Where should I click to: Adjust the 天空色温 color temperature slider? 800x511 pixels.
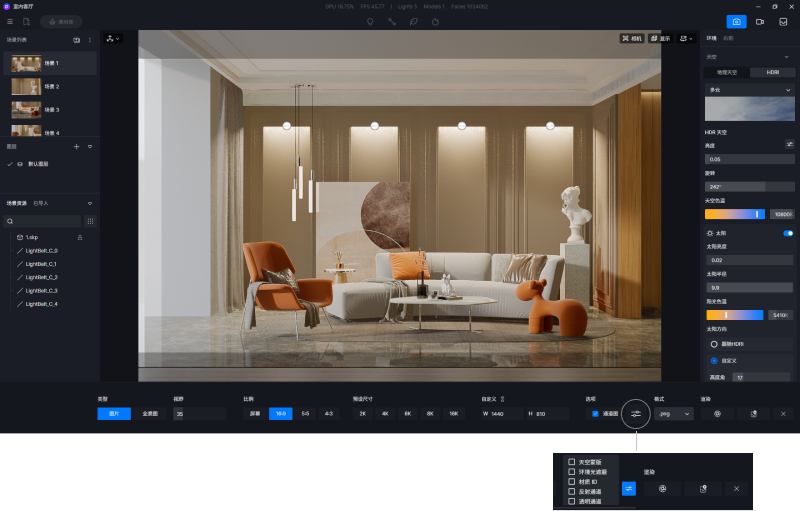(735, 214)
